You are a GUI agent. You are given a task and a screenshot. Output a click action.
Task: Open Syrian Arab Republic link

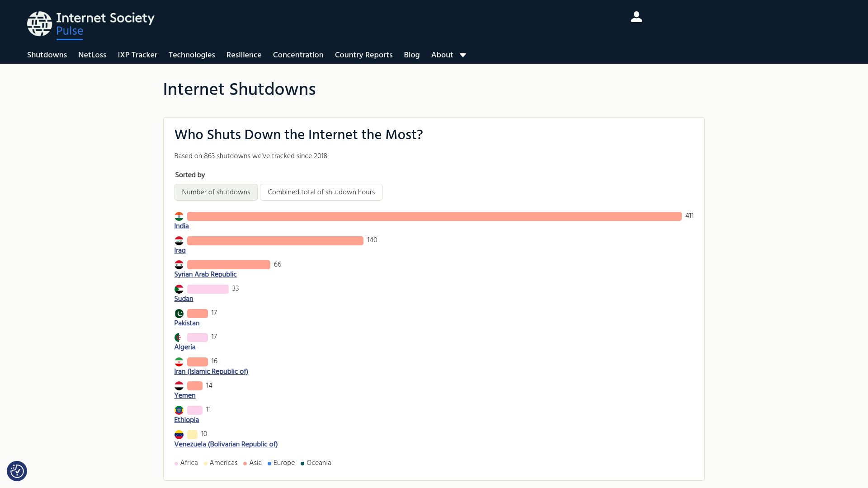pos(205,274)
